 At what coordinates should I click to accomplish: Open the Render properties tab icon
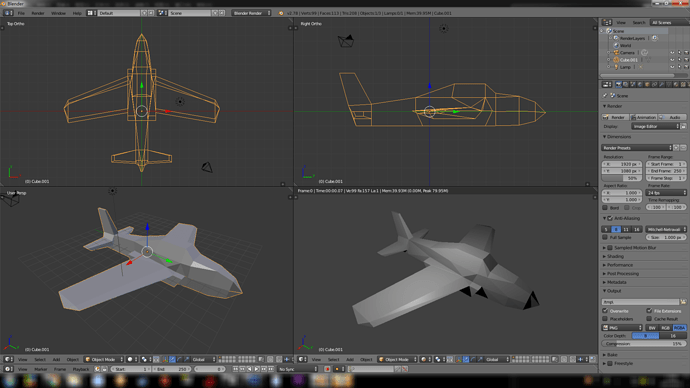tap(618, 84)
